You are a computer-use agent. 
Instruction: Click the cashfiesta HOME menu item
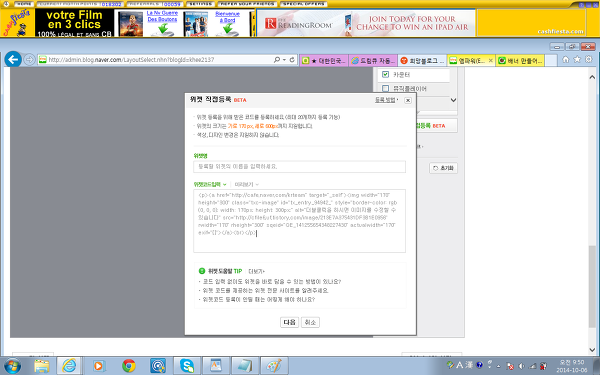(24, 4)
